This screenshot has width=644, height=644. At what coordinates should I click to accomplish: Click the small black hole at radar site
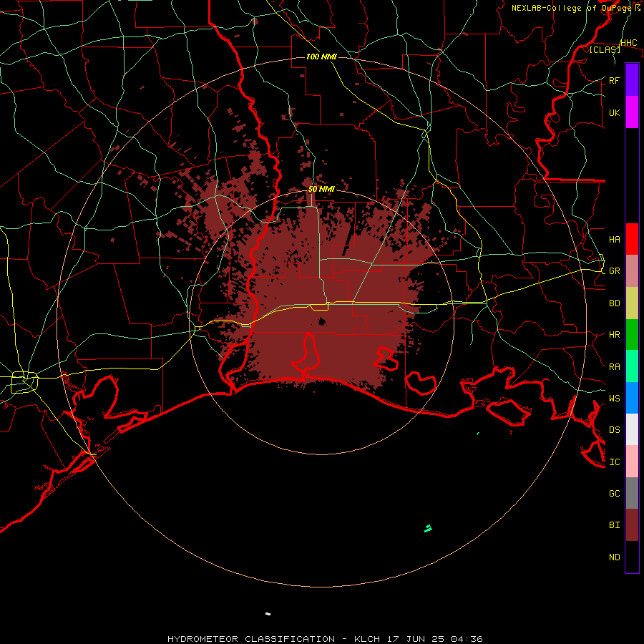coord(322,321)
